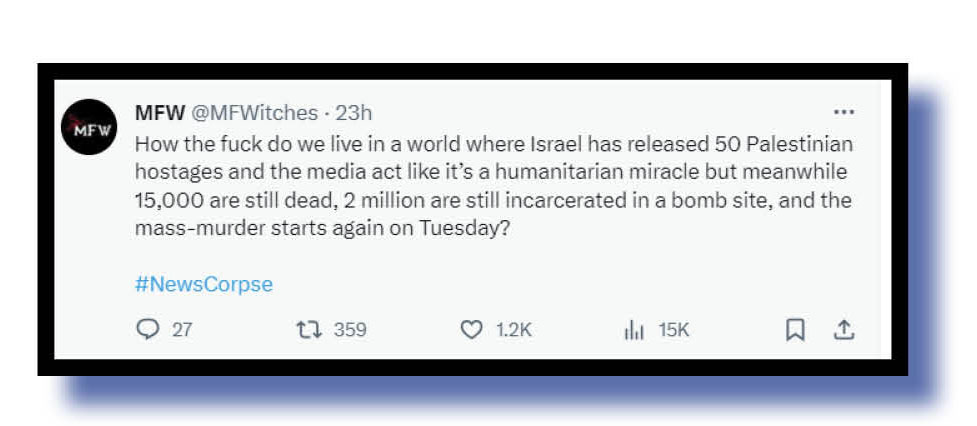This screenshot has width=977, height=426.
Task: Open view analytics bar chart icon
Action: pyautogui.click(x=633, y=329)
